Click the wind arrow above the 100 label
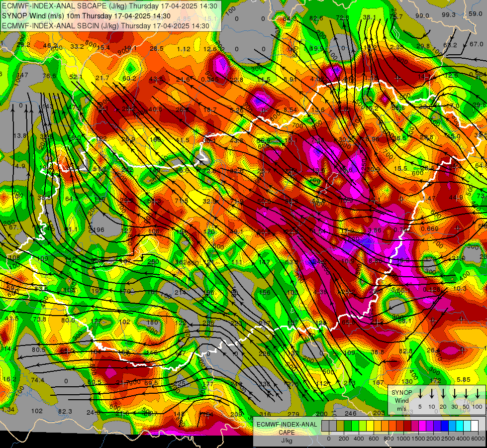Viewport: 487px width, 448px height. (478, 393)
